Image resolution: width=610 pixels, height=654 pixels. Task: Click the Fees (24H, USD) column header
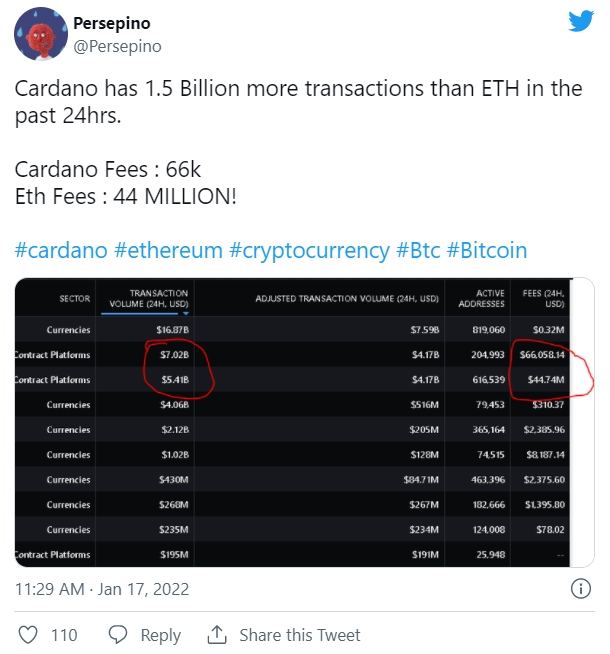coord(543,298)
